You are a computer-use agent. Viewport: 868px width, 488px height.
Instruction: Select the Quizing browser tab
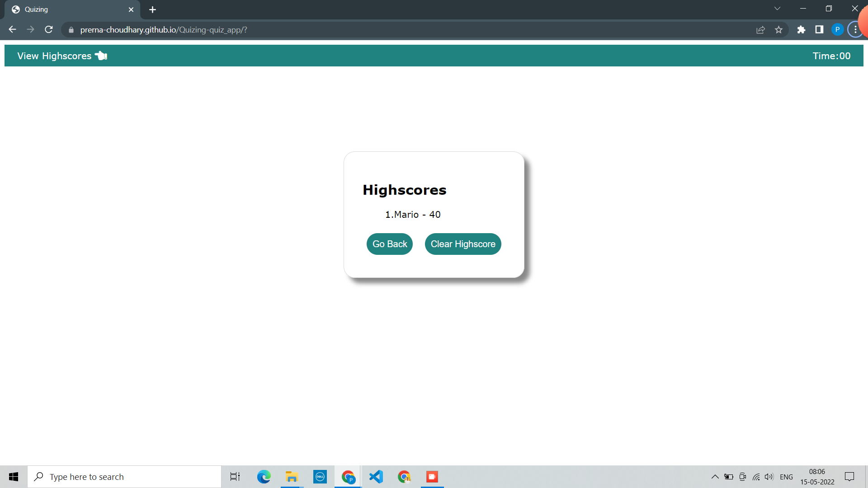click(x=68, y=9)
